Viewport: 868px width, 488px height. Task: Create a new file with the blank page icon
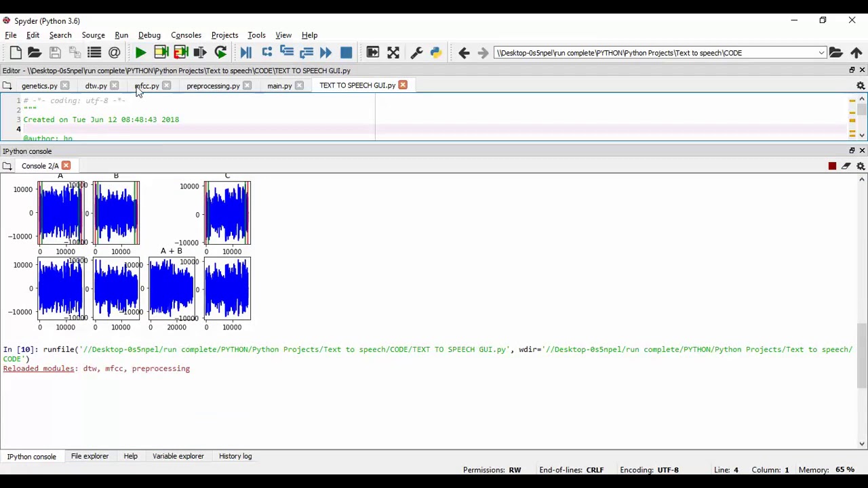pyautogui.click(x=16, y=53)
